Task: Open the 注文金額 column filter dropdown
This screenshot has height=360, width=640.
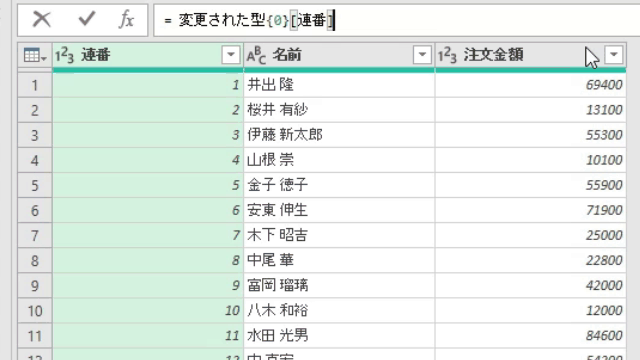Action: pos(613,55)
